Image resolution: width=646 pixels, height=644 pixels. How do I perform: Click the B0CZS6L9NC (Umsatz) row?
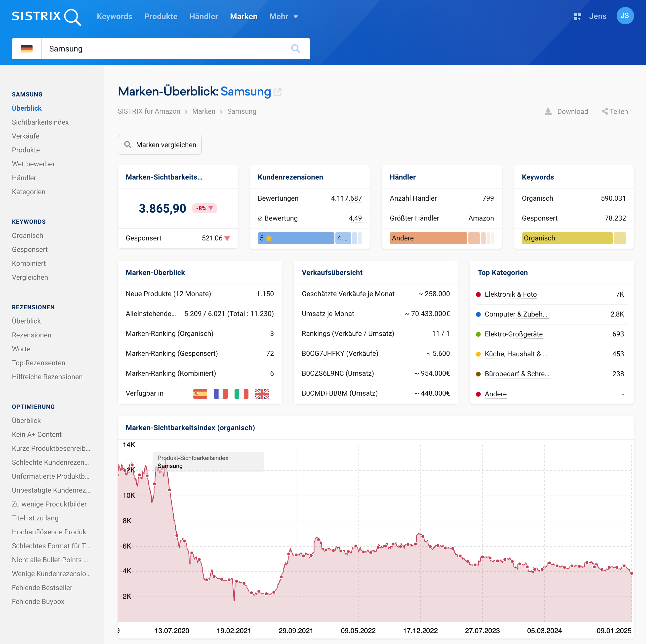pos(375,373)
